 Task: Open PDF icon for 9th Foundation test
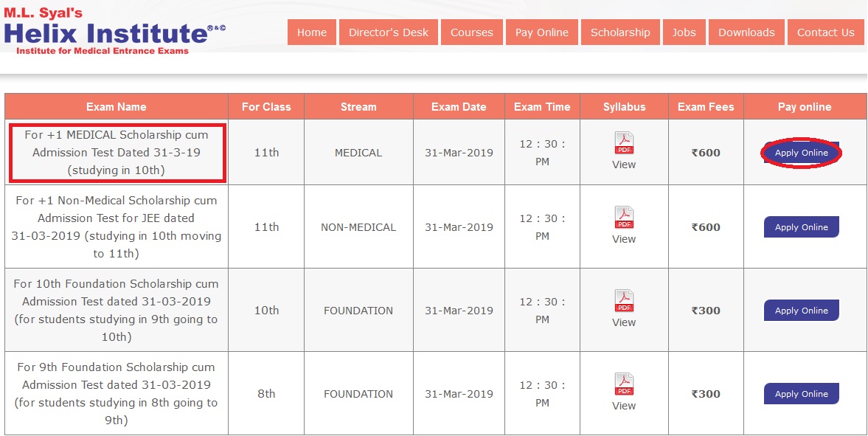(624, 384)
